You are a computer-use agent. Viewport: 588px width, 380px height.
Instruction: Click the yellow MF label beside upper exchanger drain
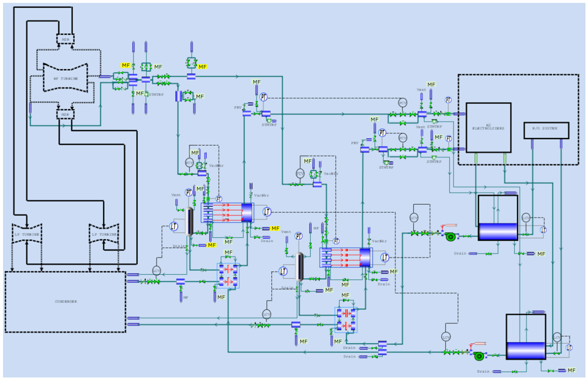275,228
